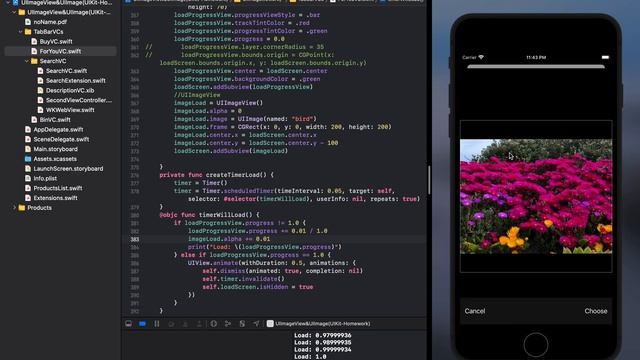Click console output "Load: 0.99999934"
Viewport: 640px width, 360px height.
point(322,349)
